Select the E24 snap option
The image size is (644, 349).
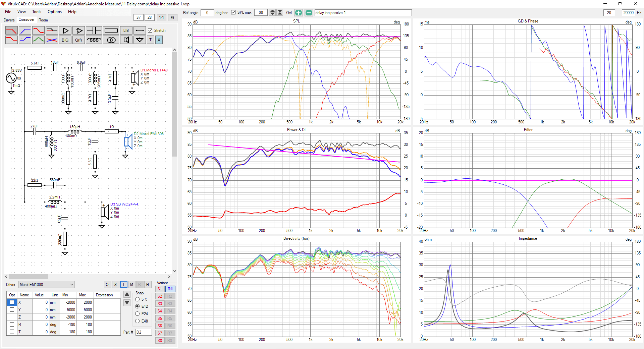[x=138, y=314]
